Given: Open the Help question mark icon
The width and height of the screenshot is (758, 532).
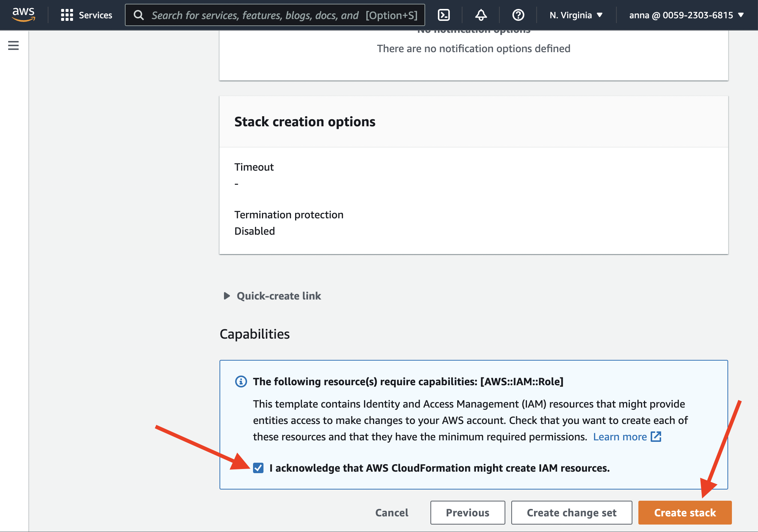Looking at the screenshot, I should point(517,15).
